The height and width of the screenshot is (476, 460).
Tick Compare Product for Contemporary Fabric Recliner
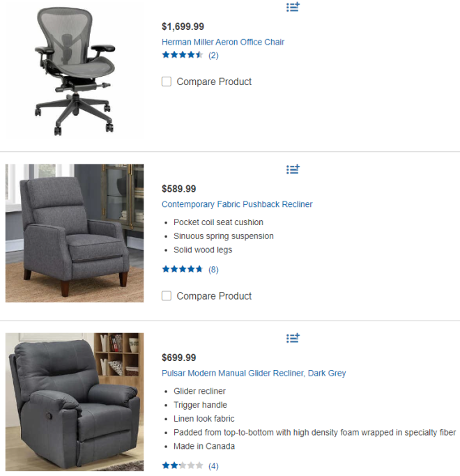click(x=167, y=295)
